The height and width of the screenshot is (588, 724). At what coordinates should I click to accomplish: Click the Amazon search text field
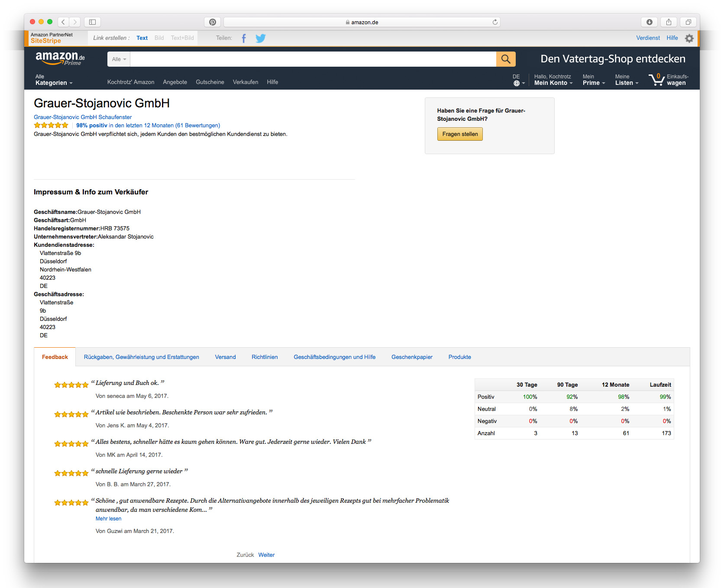click(313, 59)
